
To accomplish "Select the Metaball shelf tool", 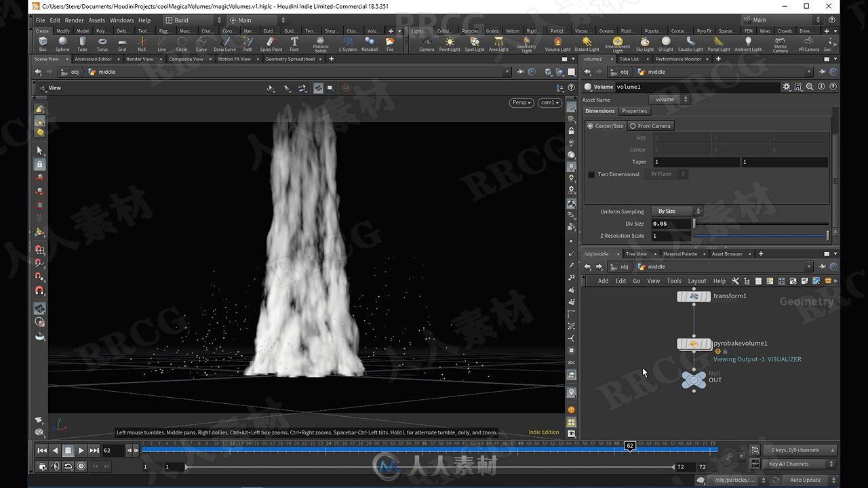I will (x=370, y=44).
